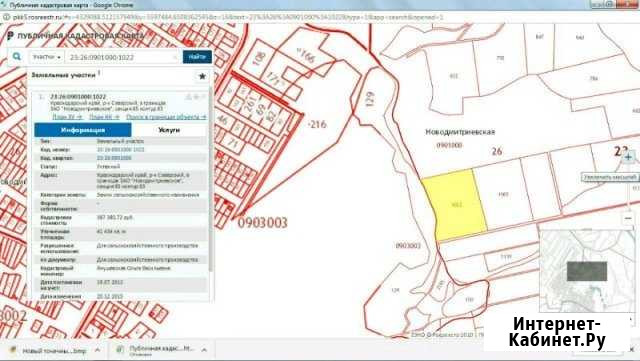Expand the second download item chevron
The width and height of the screenshot is (640, 361).
click(204, 350)
